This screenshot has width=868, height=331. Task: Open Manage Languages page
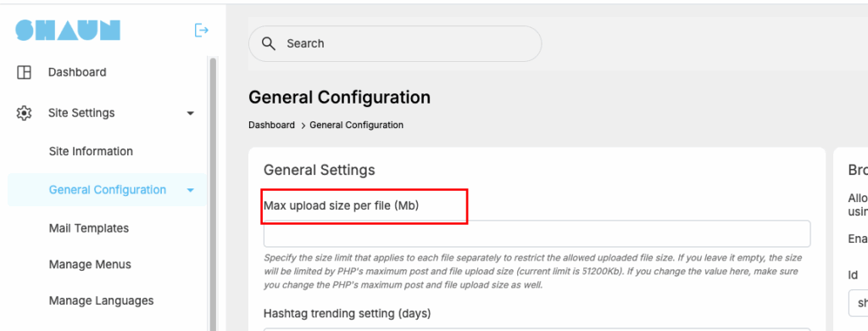point(102,300)
